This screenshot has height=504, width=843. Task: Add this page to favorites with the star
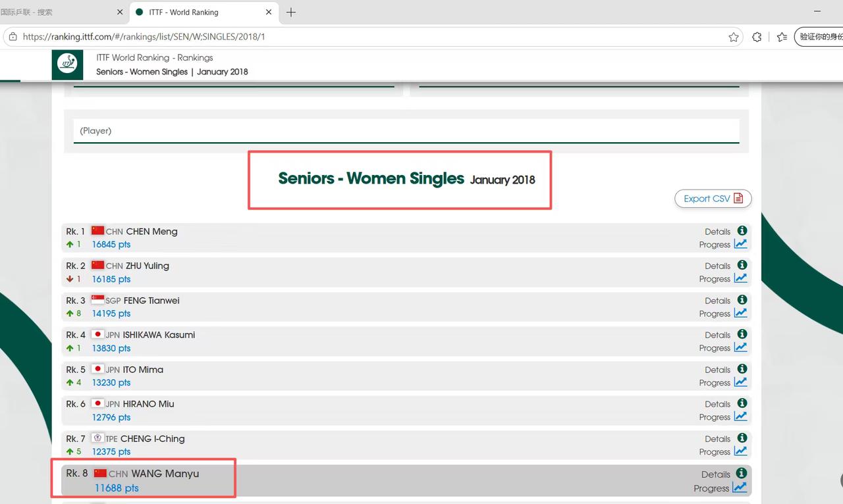[x=734, y=37]
